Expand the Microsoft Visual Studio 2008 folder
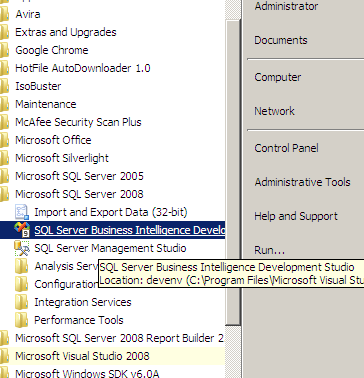364x378 pixels. point(82,356)
